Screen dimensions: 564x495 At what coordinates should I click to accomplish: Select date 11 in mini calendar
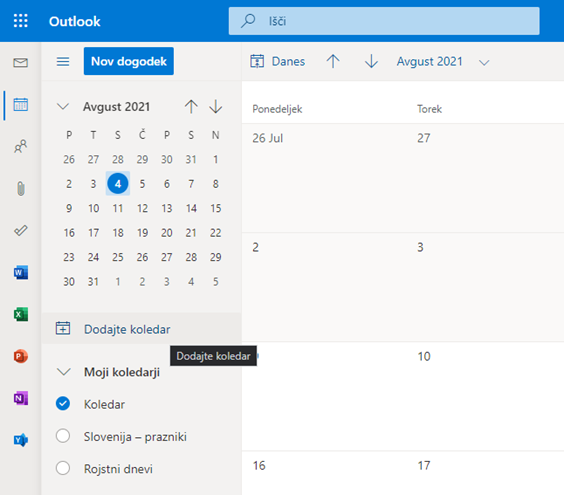click(118, 208)
